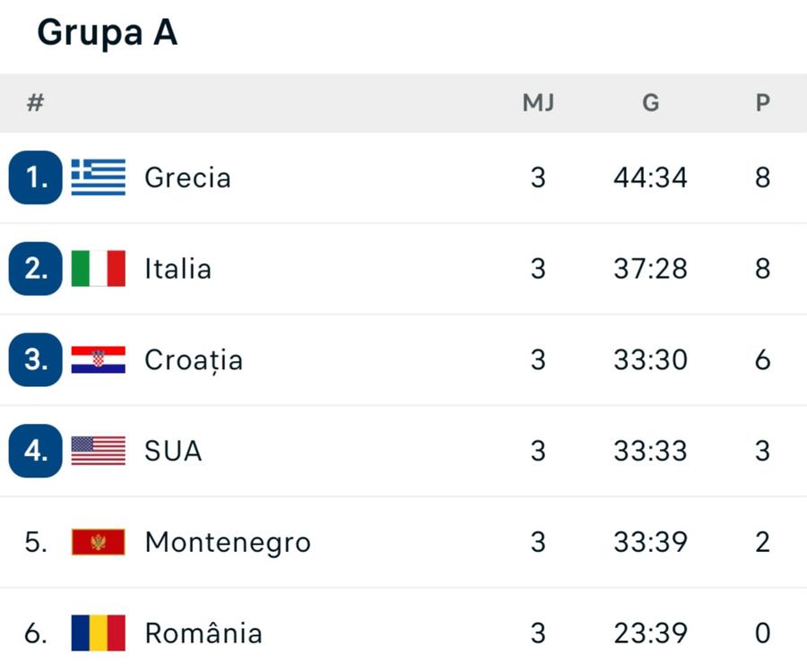This screenshot has height=672, width=807.
Task: Click the Montenegro flag icon
Action: (99, 542)
